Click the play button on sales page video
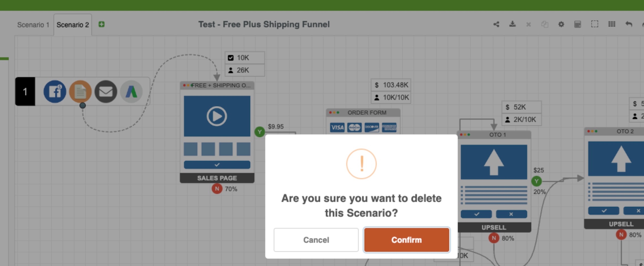The width and height of the screenshot is (644, 266). click(x=217, y=116)
